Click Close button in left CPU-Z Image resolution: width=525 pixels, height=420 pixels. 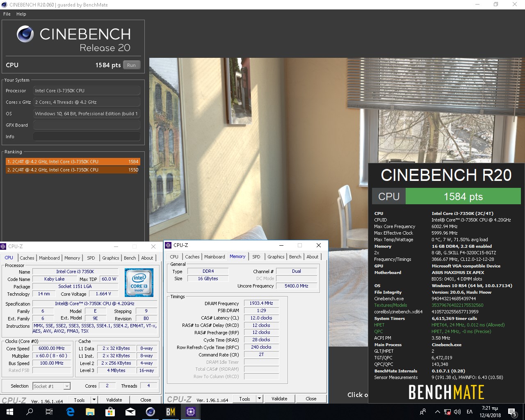click(146, 400)
